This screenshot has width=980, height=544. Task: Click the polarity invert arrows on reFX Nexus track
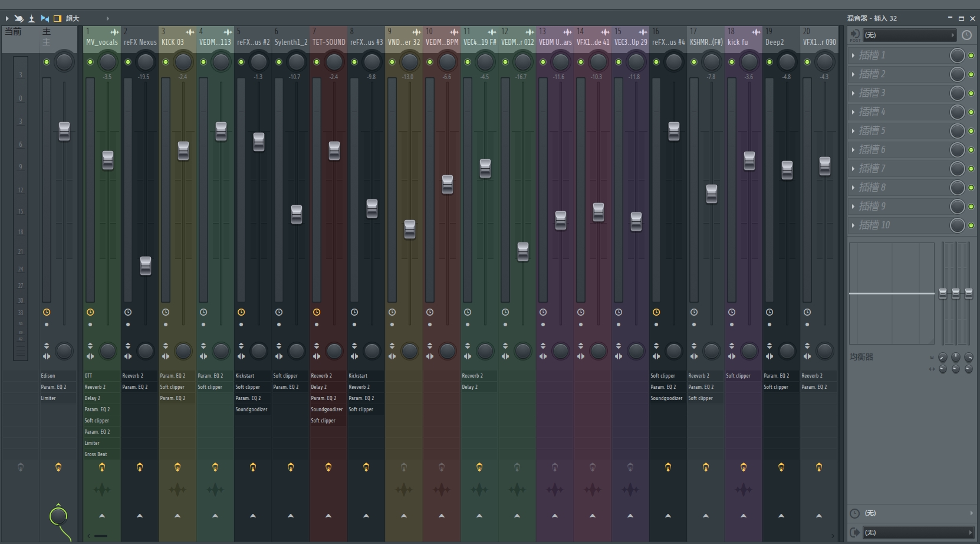[x=128, y=346]
